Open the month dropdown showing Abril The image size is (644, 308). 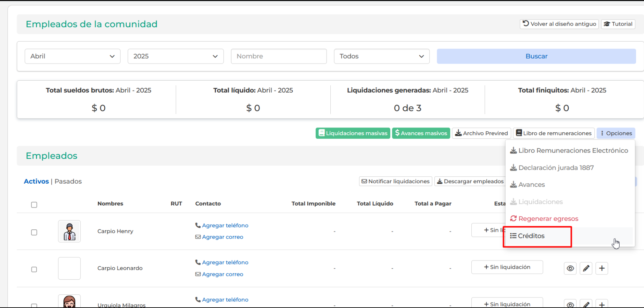[x=73, y=56]
